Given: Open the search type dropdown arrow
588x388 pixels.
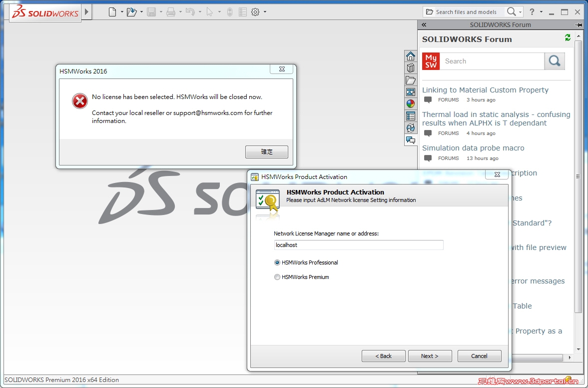Looking at the screenshot, I should click(x=521, y=12).
